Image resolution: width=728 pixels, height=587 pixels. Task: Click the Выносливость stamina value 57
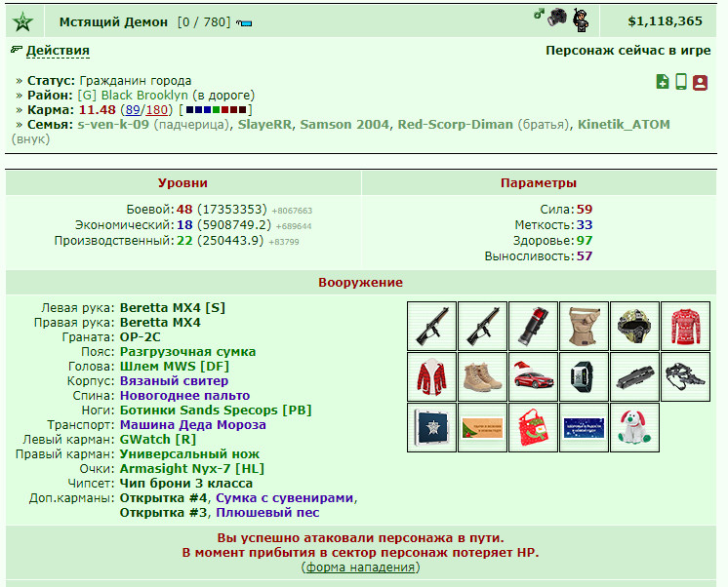pos(585,256)
